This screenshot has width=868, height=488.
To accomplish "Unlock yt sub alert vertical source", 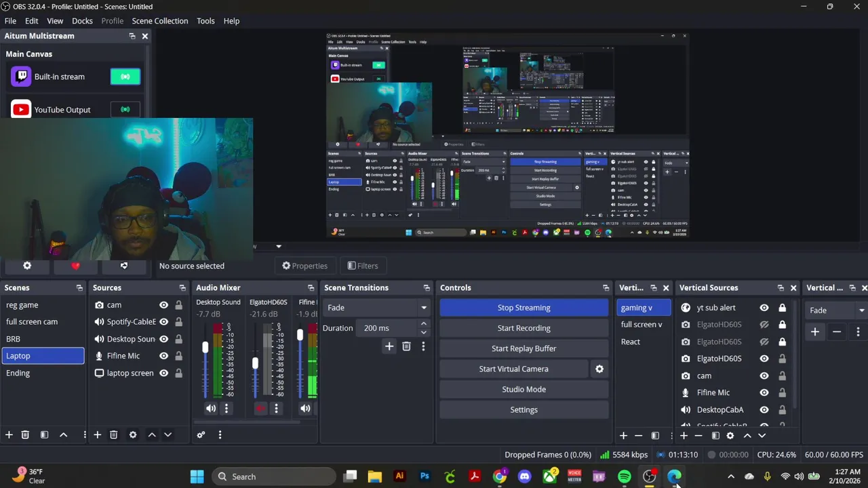I will (x=782, y=308).
